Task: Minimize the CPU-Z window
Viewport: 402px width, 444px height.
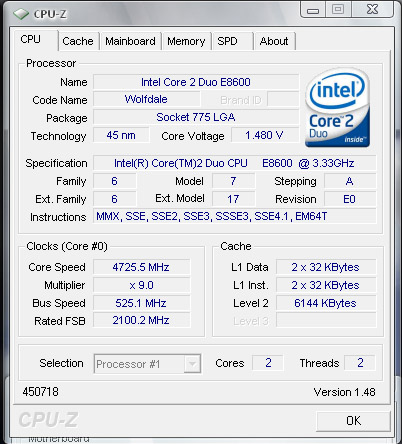Action: click(313, 10)
